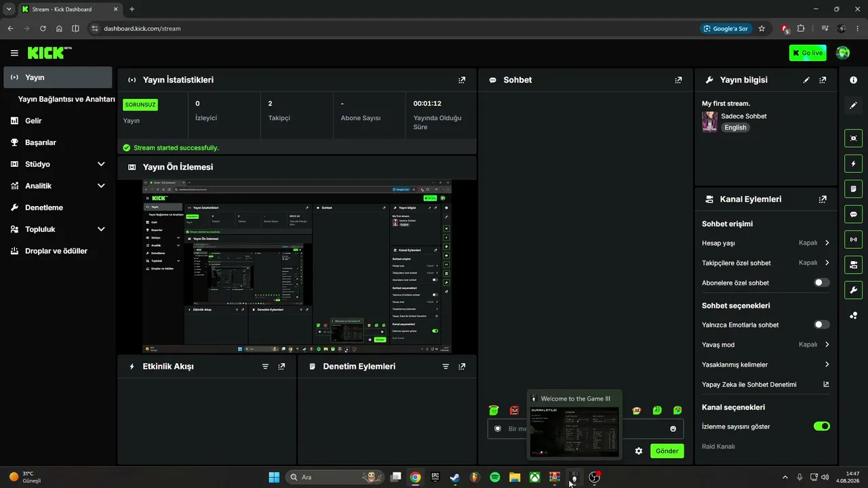Open filter options for Denetim Eylemleri
Screen dimensions: 868x488
[446, 366]
